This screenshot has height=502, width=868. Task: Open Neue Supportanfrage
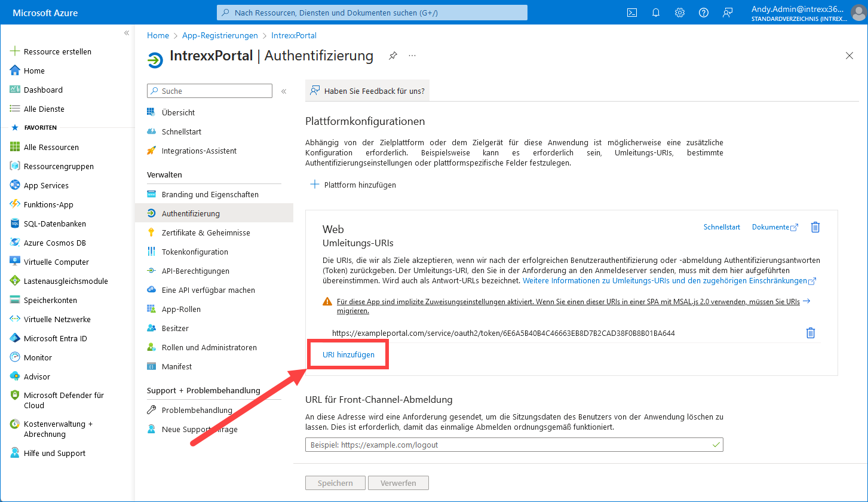[192, 429]
